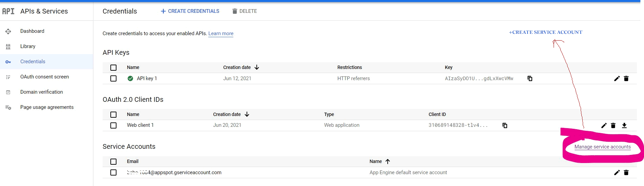Screen dimensions: 644x186
Task: Download Web client 1 OAuth credentials
Action: coord(624,125)
